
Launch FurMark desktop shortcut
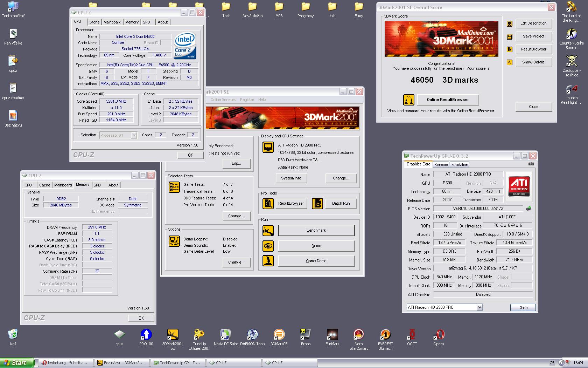[x=332, y=337]
